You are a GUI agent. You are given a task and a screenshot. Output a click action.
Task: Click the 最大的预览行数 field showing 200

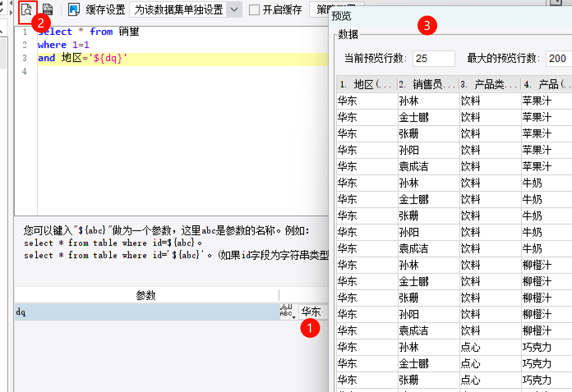click(559, 58)
